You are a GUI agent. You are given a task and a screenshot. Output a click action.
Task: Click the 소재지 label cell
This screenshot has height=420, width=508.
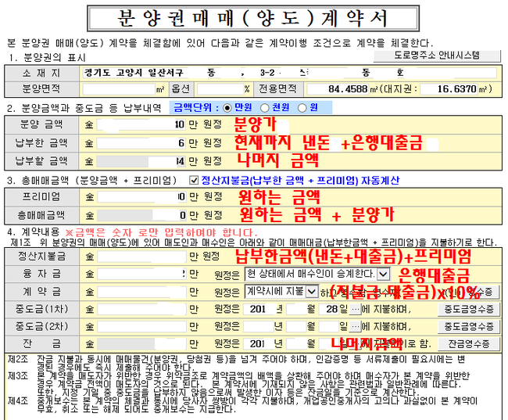pos(41,73)
